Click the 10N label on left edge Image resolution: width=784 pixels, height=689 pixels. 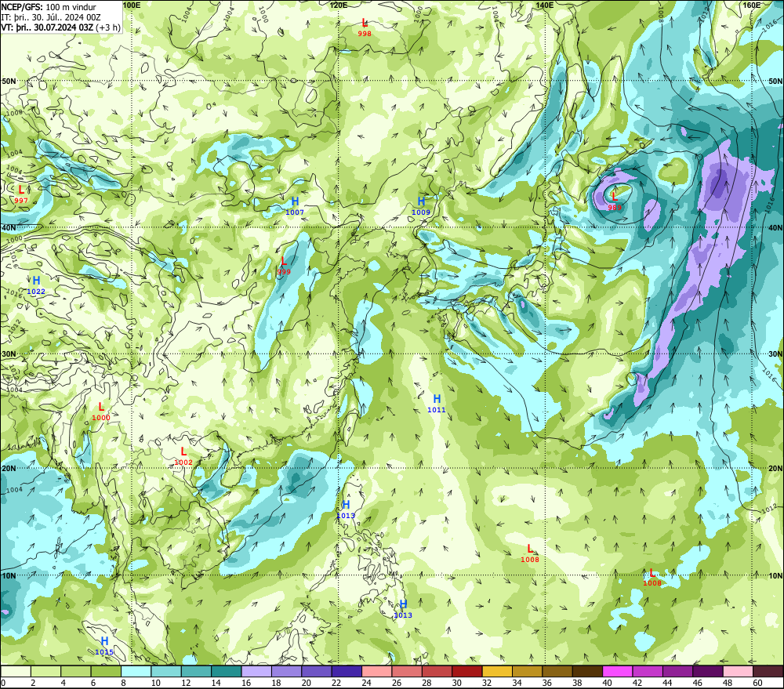coord(9,575)
